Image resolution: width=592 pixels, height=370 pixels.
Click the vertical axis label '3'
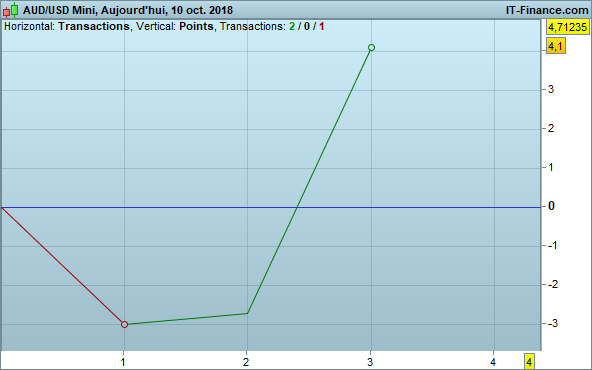point(551,89)
